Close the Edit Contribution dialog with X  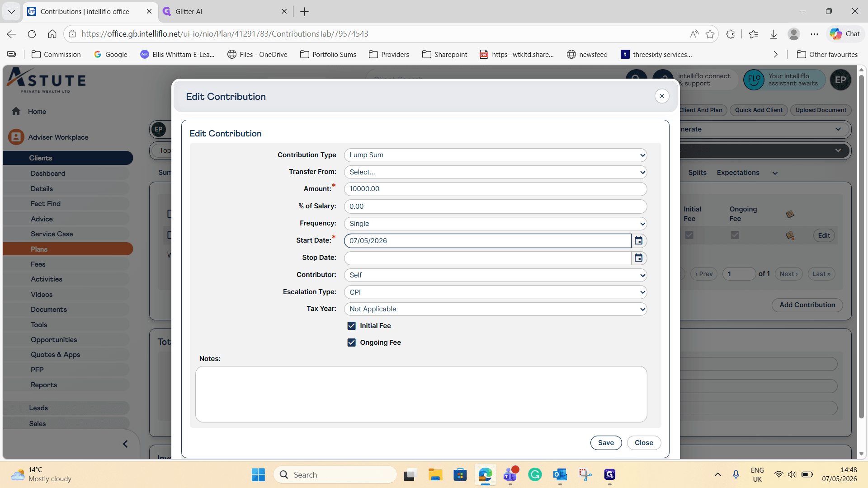coord(662,96)
